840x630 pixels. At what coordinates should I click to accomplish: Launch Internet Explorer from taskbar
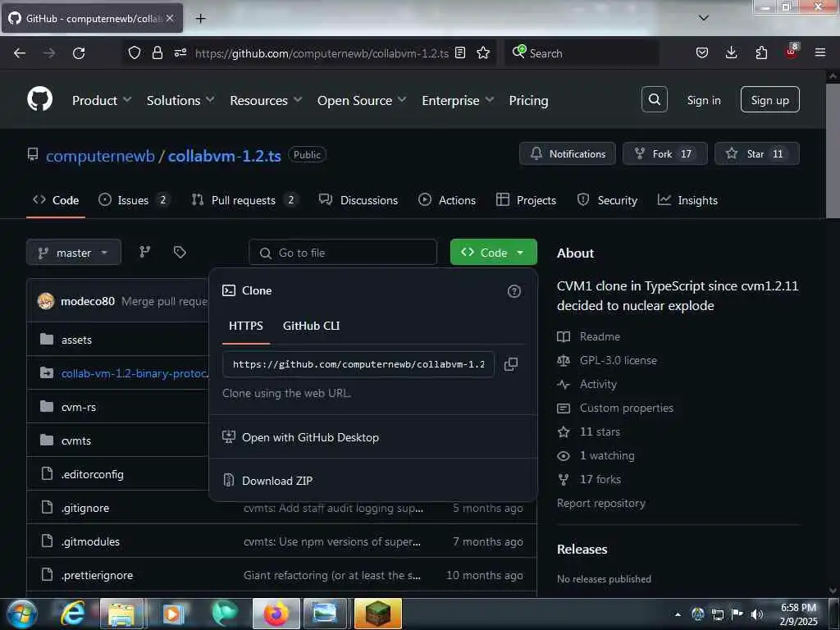click(x=72, y=614)
